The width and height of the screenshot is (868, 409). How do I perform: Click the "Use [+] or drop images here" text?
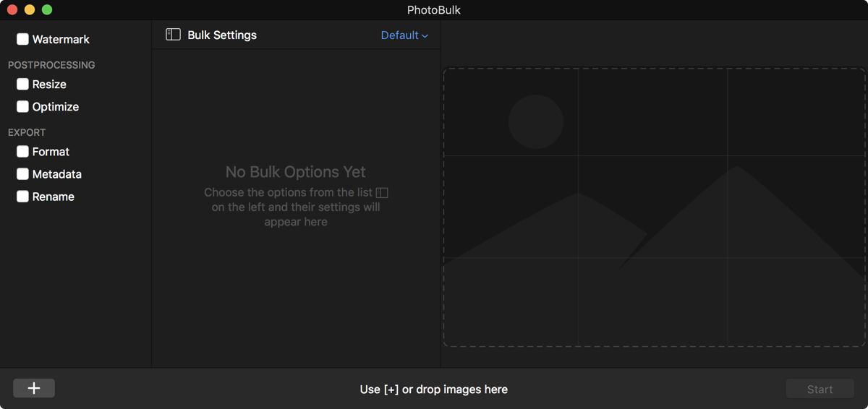point(434,389)
